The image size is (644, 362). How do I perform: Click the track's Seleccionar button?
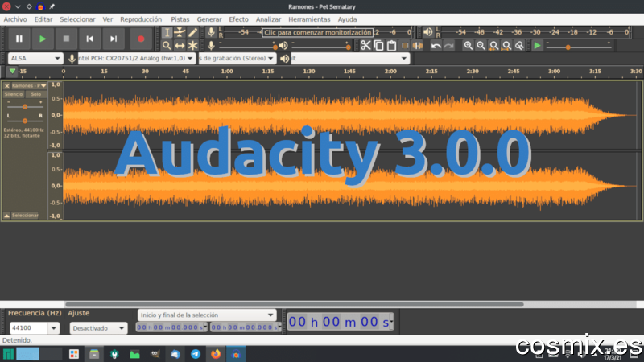pos(25,216)
